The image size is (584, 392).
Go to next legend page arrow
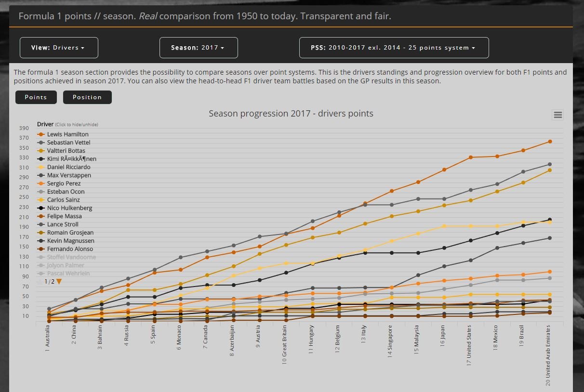[59, 282]
